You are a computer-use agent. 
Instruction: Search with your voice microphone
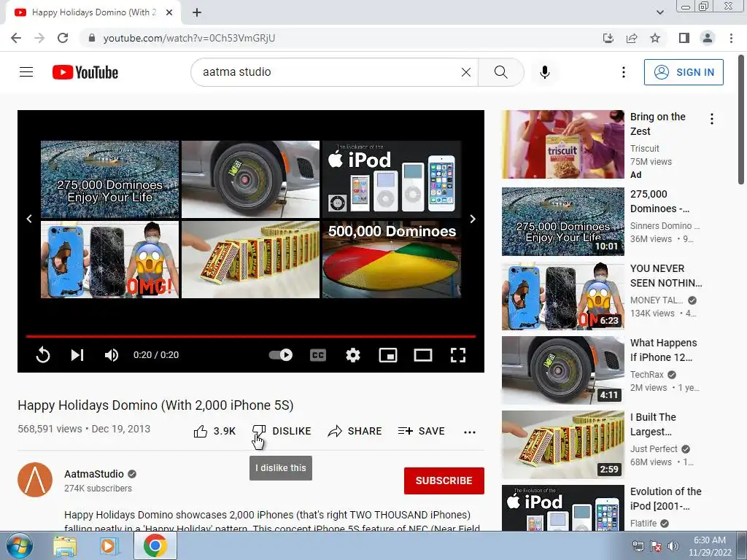tap(545, 72)
